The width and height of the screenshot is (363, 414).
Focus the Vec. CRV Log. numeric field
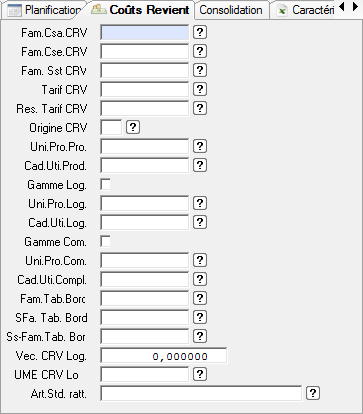coord(164,356)
